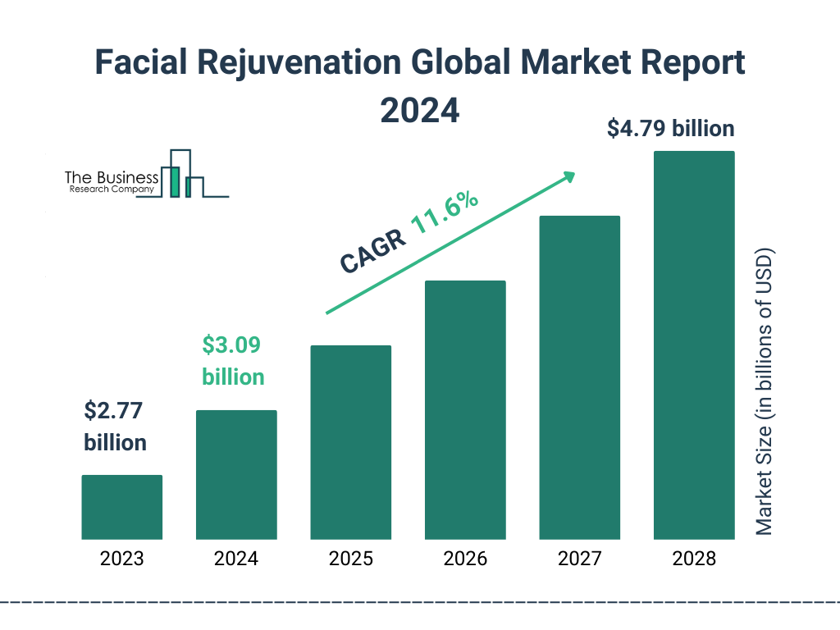The width and height of the screenshot is (840, 630).
Task: Select the 2024 bar in the chart
Action: 236,476
